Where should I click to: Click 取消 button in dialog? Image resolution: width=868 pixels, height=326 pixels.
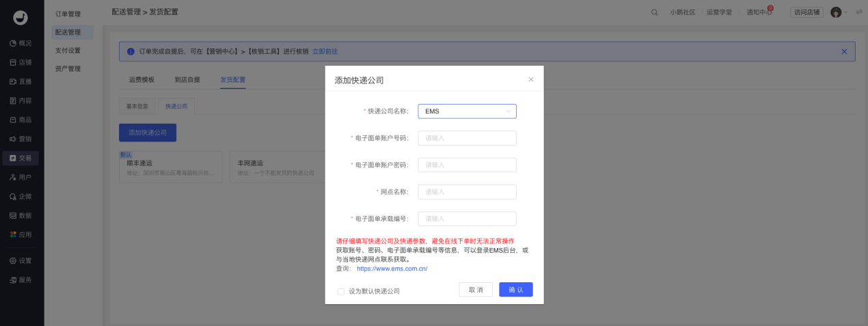tap(476, 290)
